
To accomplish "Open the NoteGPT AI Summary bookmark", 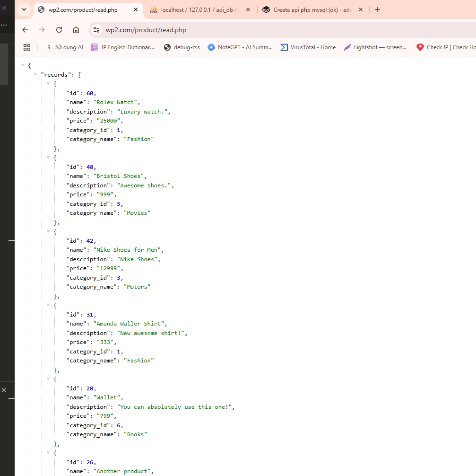I will 240,47.
